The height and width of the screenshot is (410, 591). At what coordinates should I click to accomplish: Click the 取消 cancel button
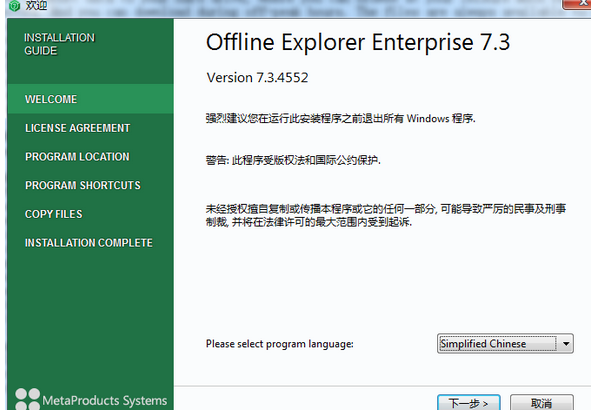[542, 402]
